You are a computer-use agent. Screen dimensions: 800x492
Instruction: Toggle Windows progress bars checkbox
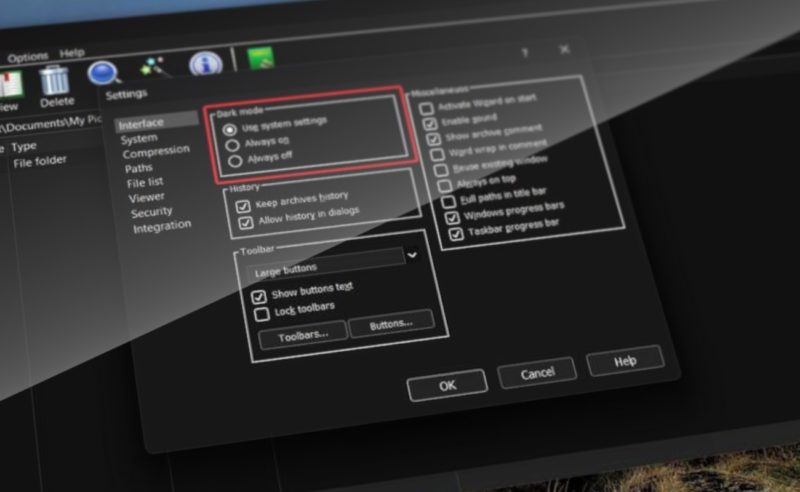pos(452,218)
